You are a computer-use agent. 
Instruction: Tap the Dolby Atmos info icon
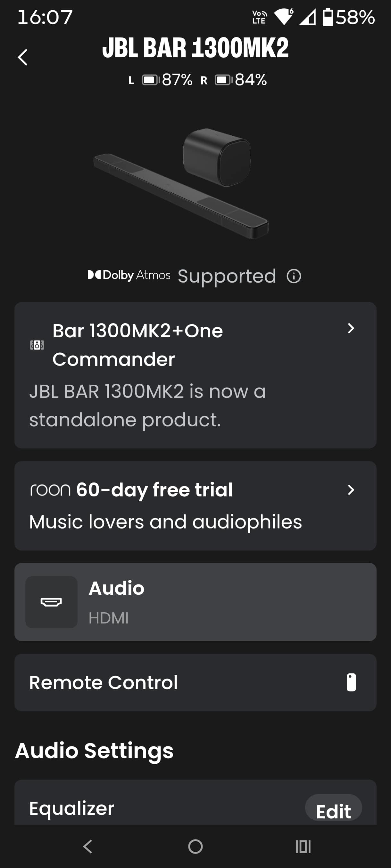pos(294,276)
